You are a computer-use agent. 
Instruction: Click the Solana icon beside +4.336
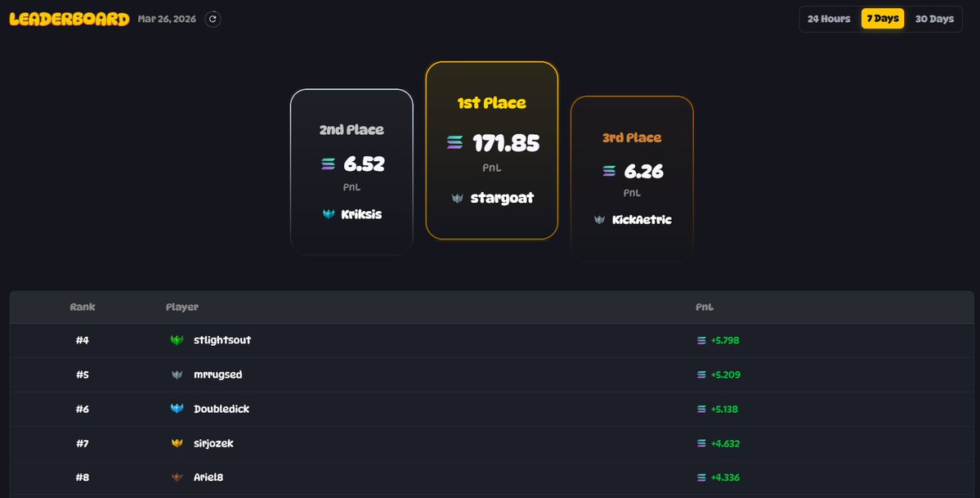pyautogui.click(x=701, y=478)
